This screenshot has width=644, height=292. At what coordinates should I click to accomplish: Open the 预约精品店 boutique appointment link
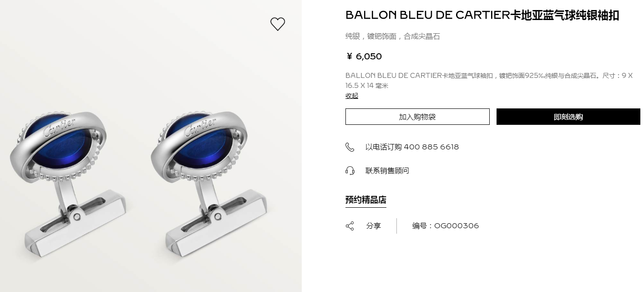tap(366, 200)
